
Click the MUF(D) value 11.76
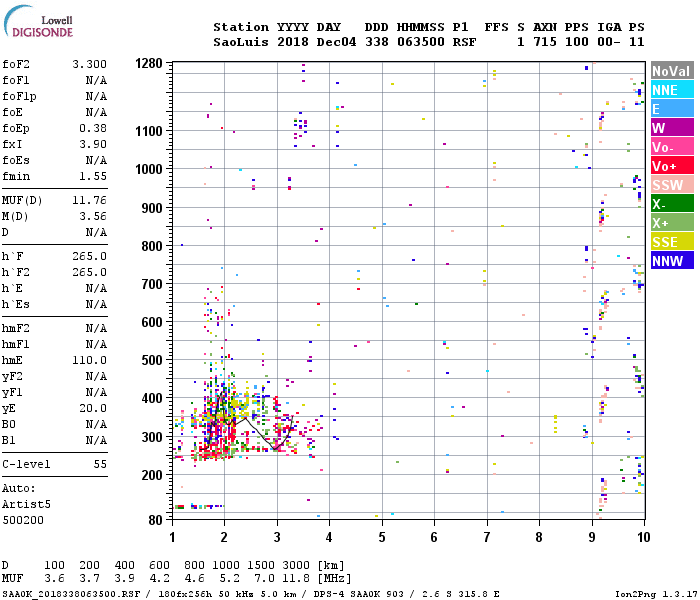pyautogui.click(x=90, y=200)
